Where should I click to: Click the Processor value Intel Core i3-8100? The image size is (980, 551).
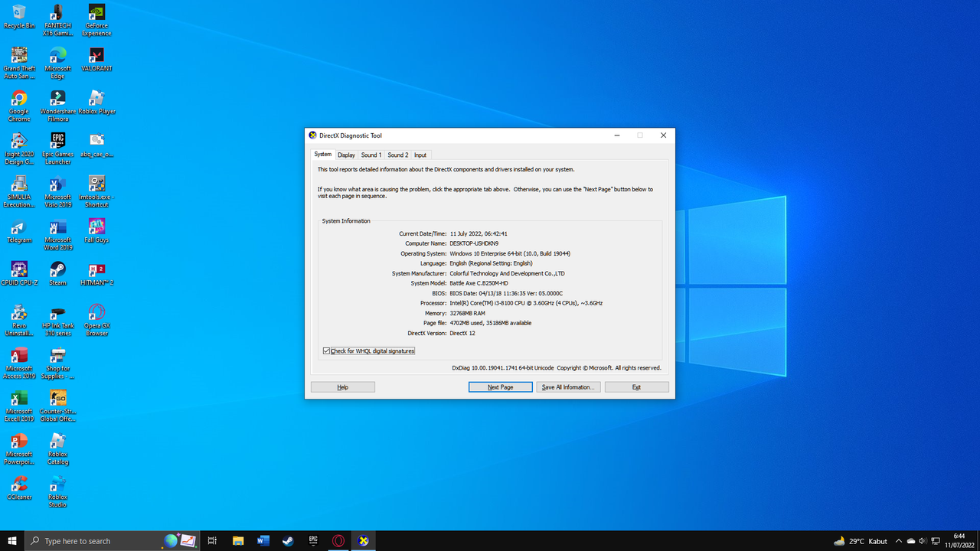(526, 303)
